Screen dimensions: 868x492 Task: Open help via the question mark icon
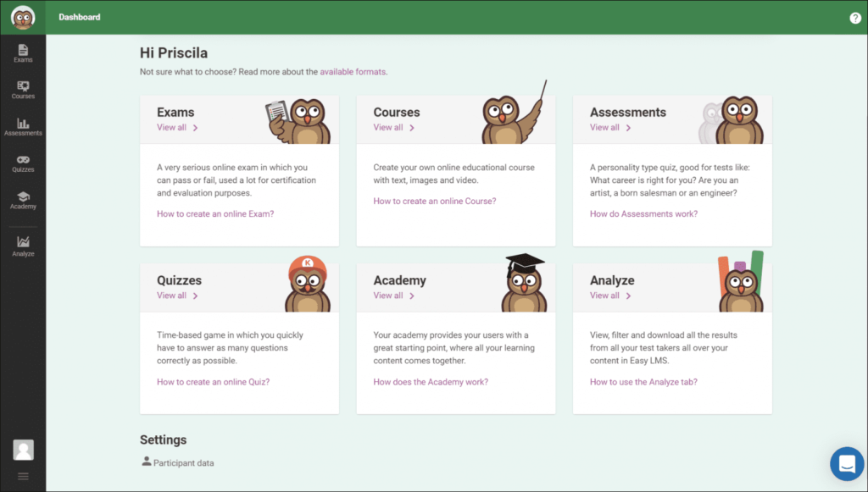(x=855, y=17)
